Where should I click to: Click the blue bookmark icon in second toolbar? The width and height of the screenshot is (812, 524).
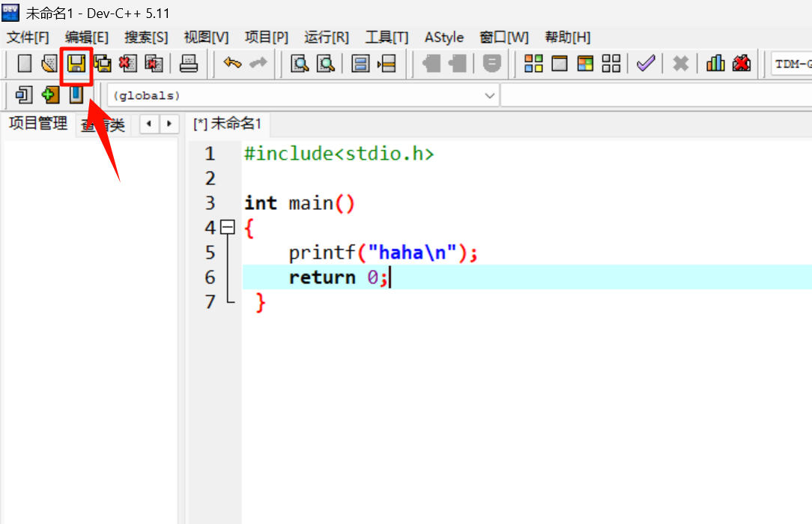[x=76, y=95]
